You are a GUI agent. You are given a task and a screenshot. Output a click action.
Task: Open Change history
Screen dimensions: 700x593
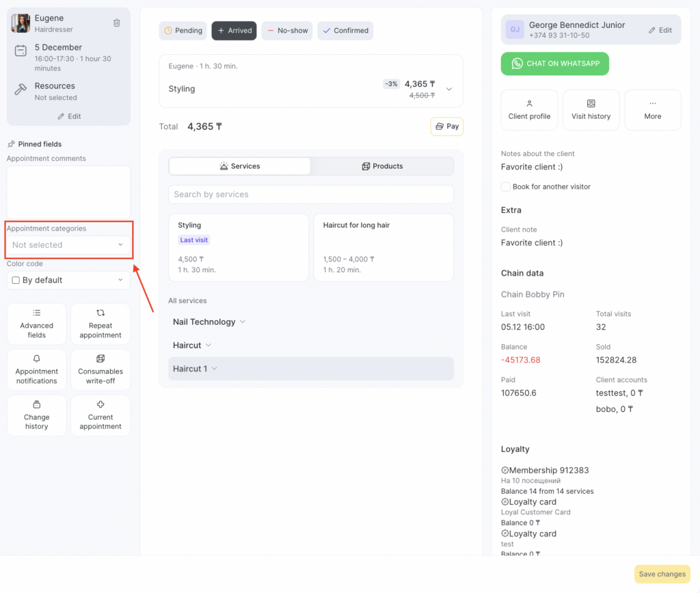(x=37, y=415)
